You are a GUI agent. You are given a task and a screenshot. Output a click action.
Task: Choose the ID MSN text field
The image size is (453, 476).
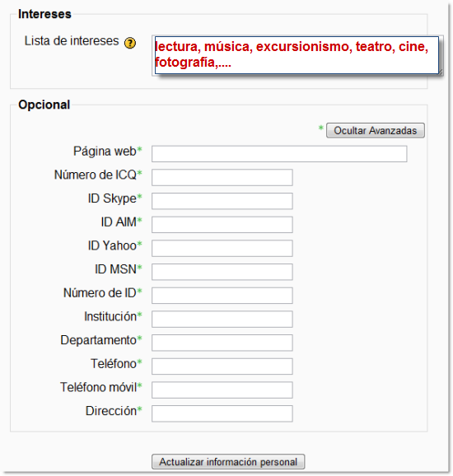[x=222, y=272]
